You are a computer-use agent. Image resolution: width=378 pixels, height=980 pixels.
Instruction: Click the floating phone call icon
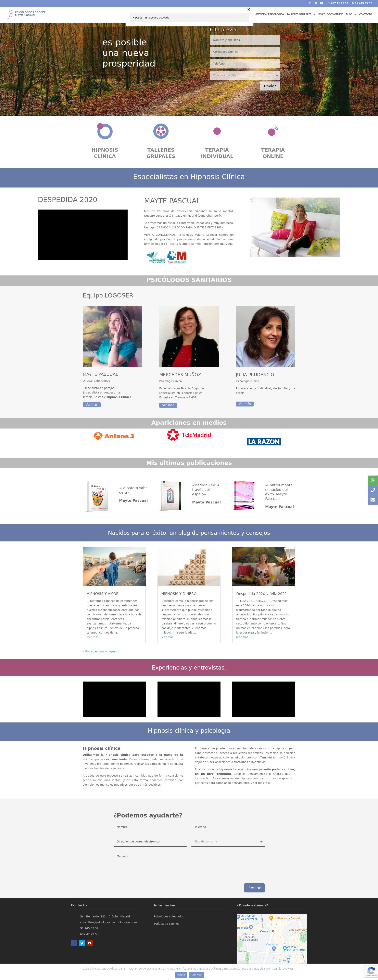(x=373, y=490)
